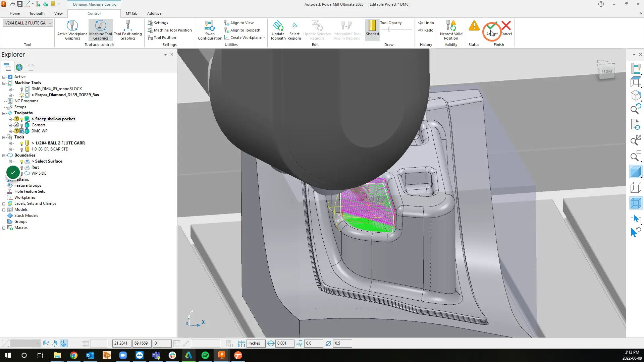Click the plain shaded view icon

[636, 172]
